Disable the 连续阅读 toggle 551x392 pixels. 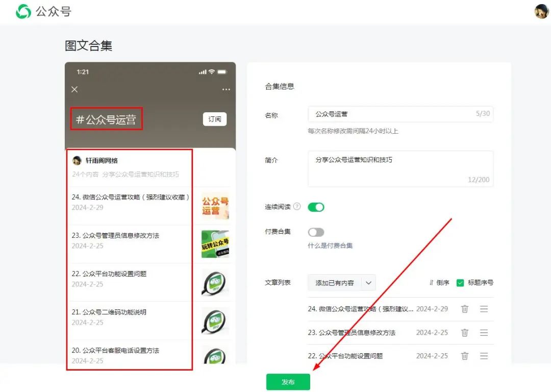click(316, 207)
